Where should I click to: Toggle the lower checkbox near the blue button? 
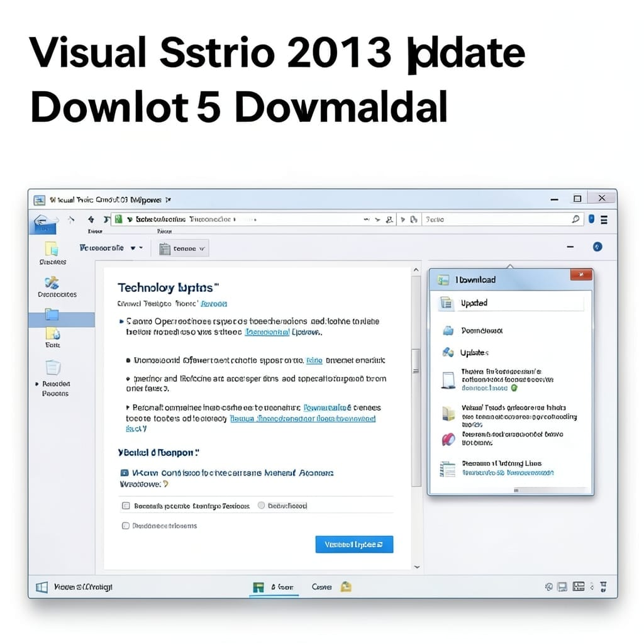[126, 526]
